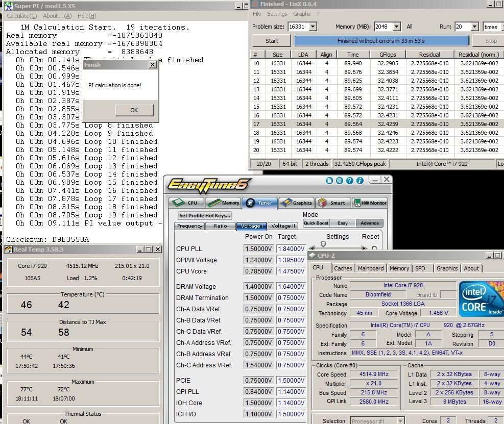
Task: Open the SPD tab in CPU-Z
Action: click(x=420, y=268)
